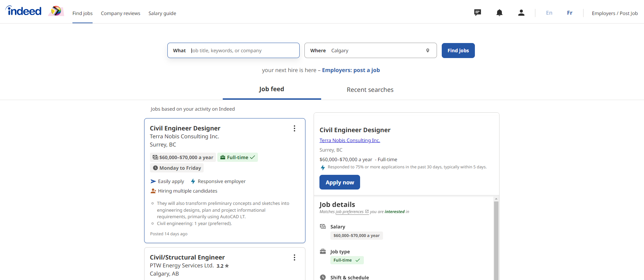Click the Responsive employer lightning icon
The width and height of the screenshot is (644, 280).
click(x=193, y=181)
